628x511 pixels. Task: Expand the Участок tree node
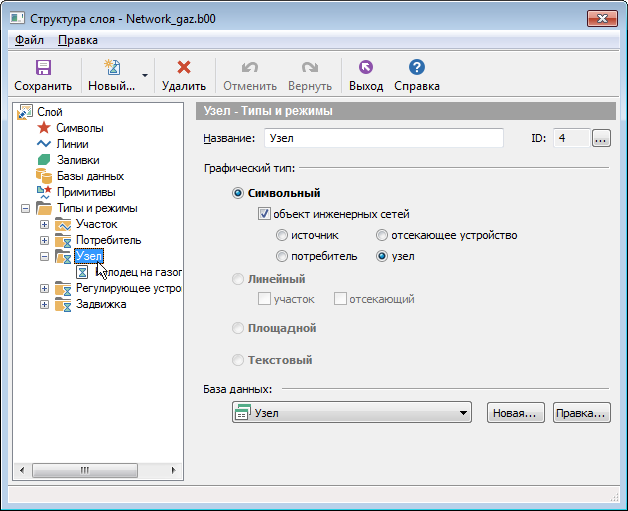[x=44, y=224]
